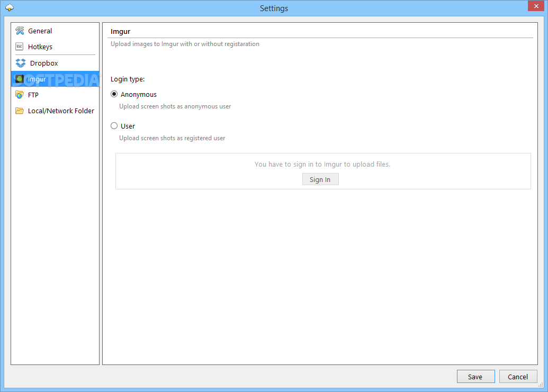The height and width of the screenshot is (392, 548).
Task: Click the window resize grip corner
Action: 541,385
